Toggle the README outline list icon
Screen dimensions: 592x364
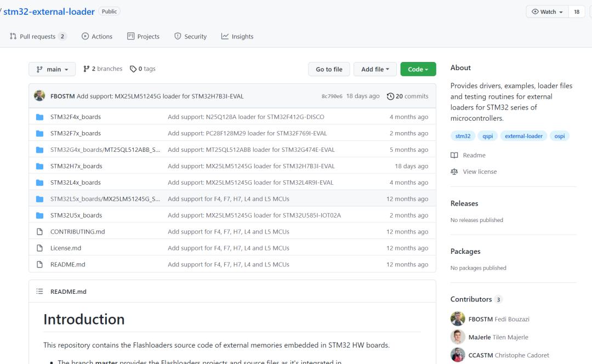tap(39, 292)
